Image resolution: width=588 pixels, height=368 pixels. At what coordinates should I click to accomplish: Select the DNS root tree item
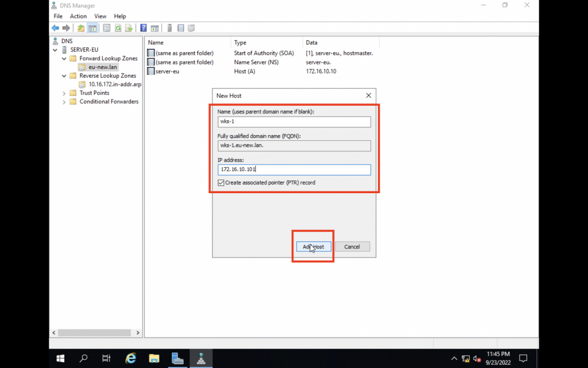coord(67,41)
